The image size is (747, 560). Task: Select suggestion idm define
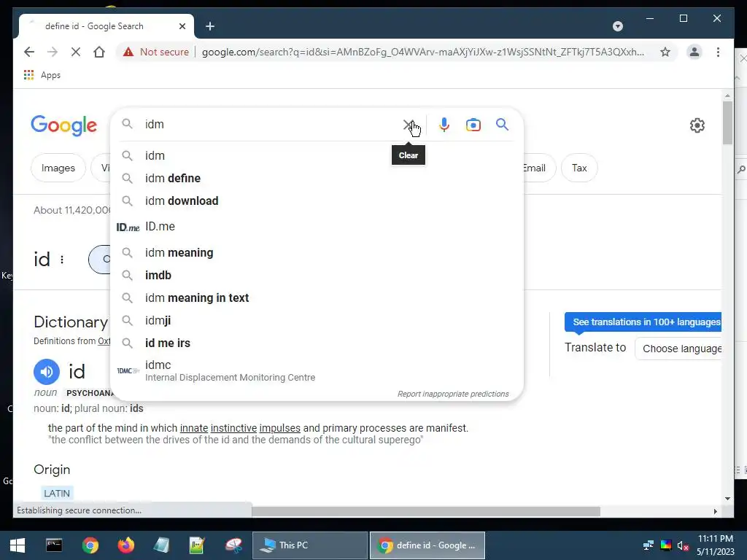point(317,178)
